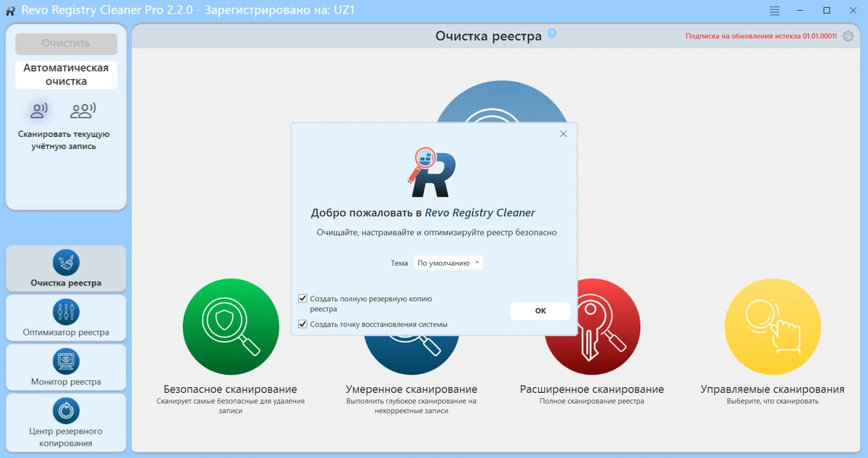The image size is (868, 458).
Task: Open Очистка реестра sidebar section
Action: click(x=66, y=268)
